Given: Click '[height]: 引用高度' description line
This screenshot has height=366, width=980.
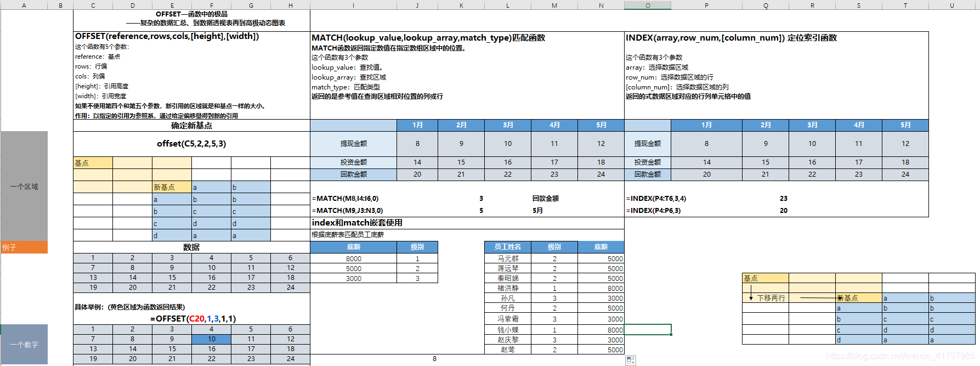Looking at the screenshot, I should [x=101, y=86].
